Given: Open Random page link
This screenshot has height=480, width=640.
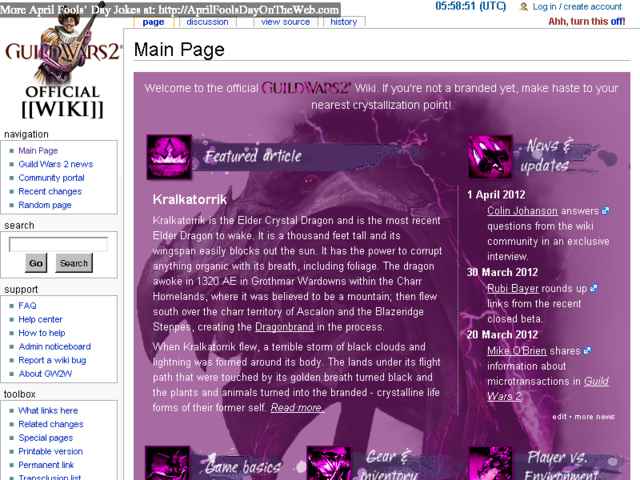Looking at the screenshot, I should click(45, 205).
